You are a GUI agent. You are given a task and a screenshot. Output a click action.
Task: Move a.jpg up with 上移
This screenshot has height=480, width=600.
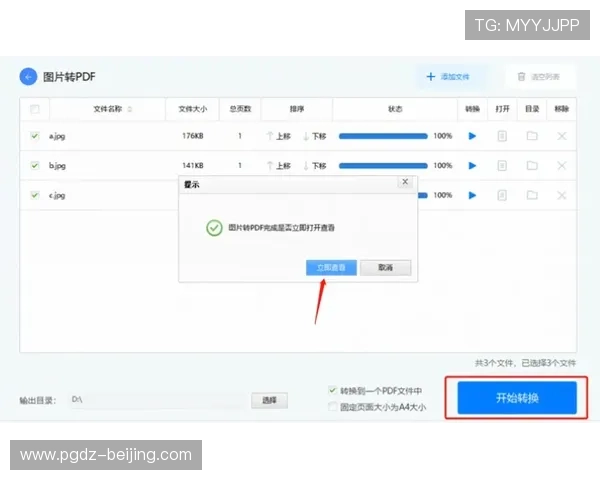(279, 136)
